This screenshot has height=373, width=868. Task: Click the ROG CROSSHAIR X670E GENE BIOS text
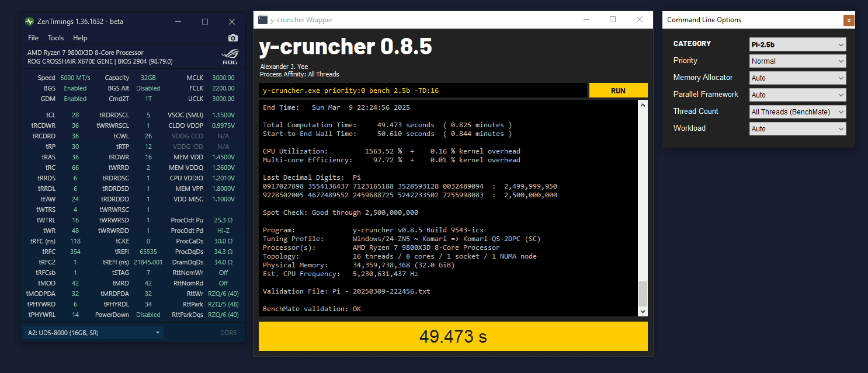coord(100,61)
